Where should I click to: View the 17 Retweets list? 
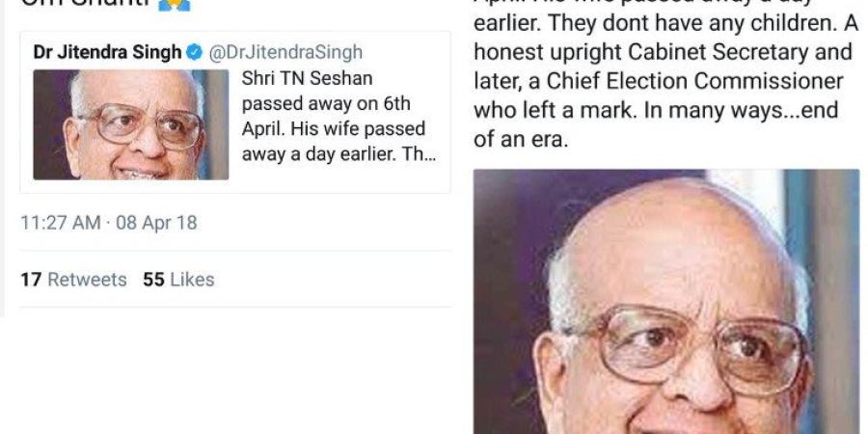pos(73,280)
